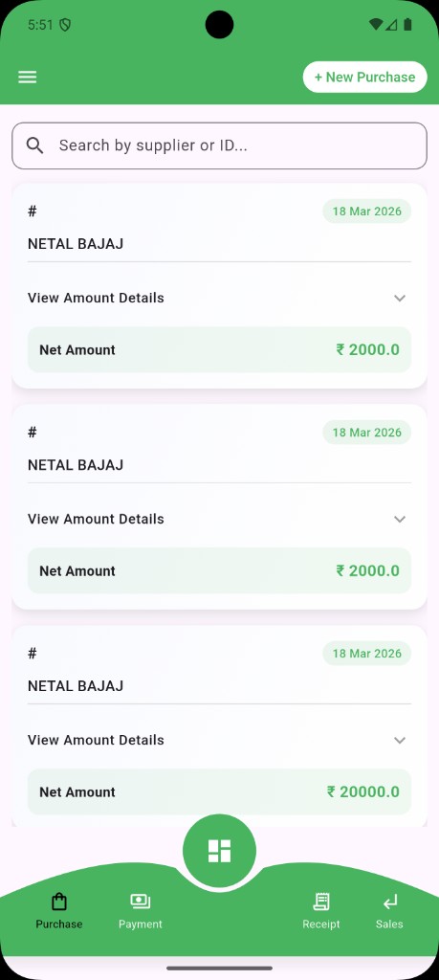This screenshot has width=439, height=980.
Task: Expand first card's View Amount Details chevron
Action: pyautogui.click(x=400, y=299)
